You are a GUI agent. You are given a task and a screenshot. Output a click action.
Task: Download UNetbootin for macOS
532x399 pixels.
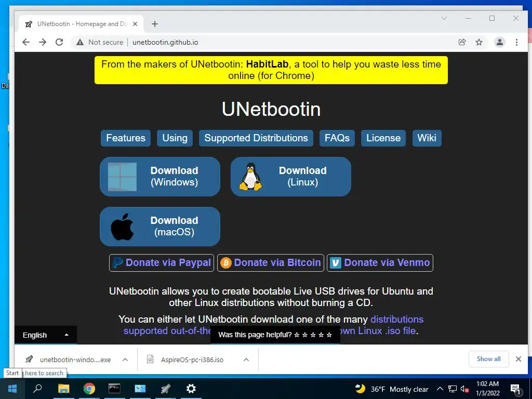(x=160, y=227)
